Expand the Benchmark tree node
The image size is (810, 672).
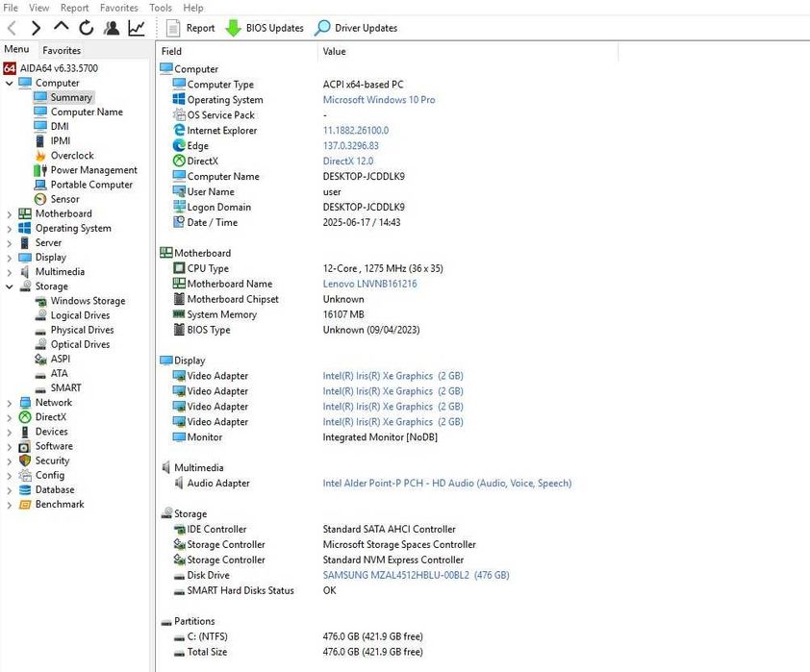pyautogui.click(x=10, y=505)
